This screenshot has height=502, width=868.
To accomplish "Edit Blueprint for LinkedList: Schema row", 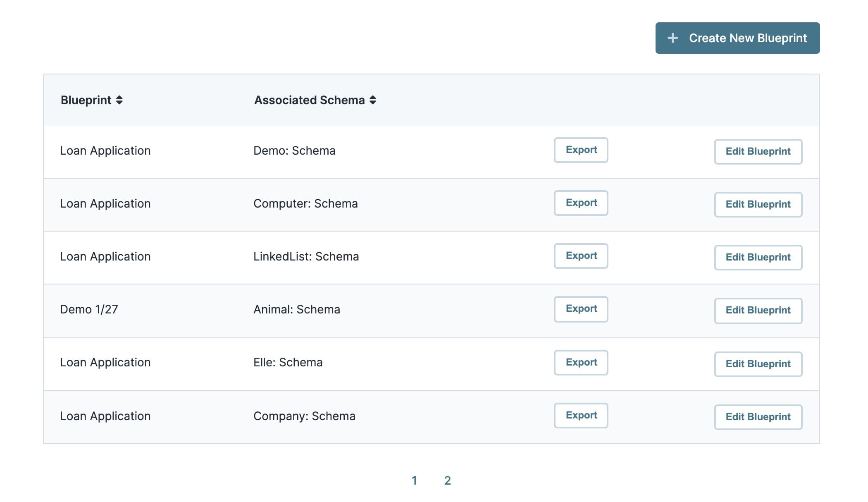I will (x=758, y=258).
